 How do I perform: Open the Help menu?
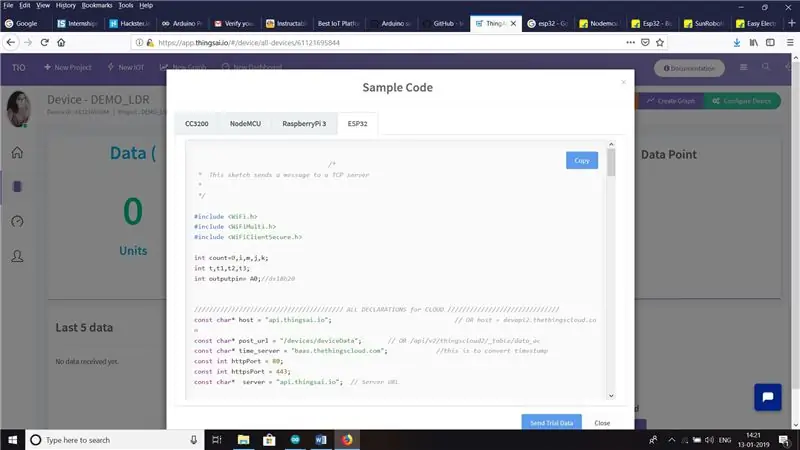pyautogui.click(x=146, y=5)
